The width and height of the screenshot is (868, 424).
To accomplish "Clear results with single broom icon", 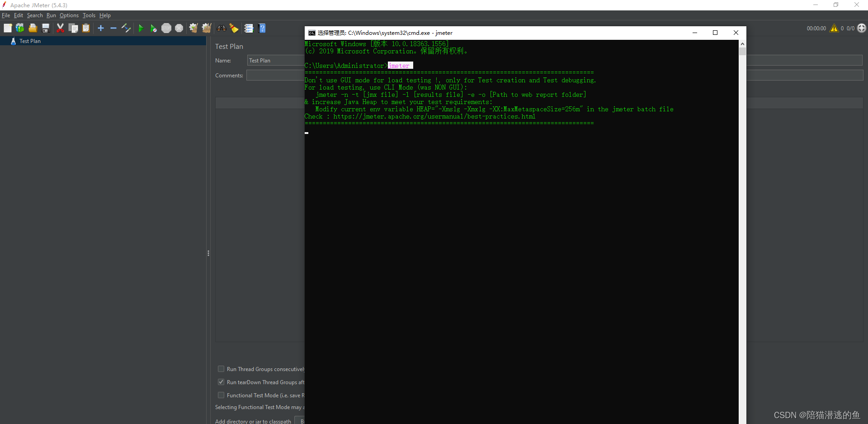I will pos(193,28).
